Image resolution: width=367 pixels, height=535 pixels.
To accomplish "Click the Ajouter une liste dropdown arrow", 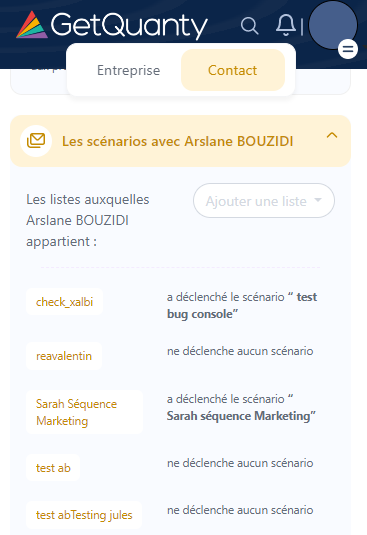I will point(318,200).
